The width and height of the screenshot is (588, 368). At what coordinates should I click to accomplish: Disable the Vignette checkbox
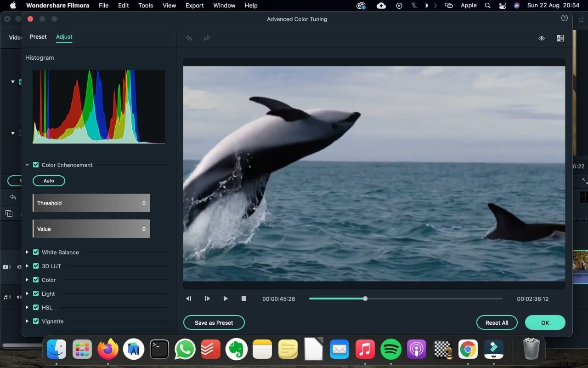point(36,321)
